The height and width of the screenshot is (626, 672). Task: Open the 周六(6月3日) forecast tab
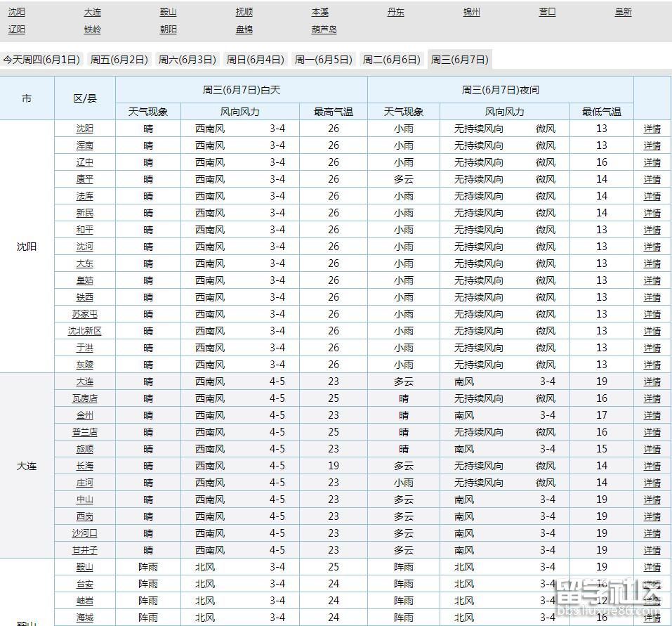186,60
